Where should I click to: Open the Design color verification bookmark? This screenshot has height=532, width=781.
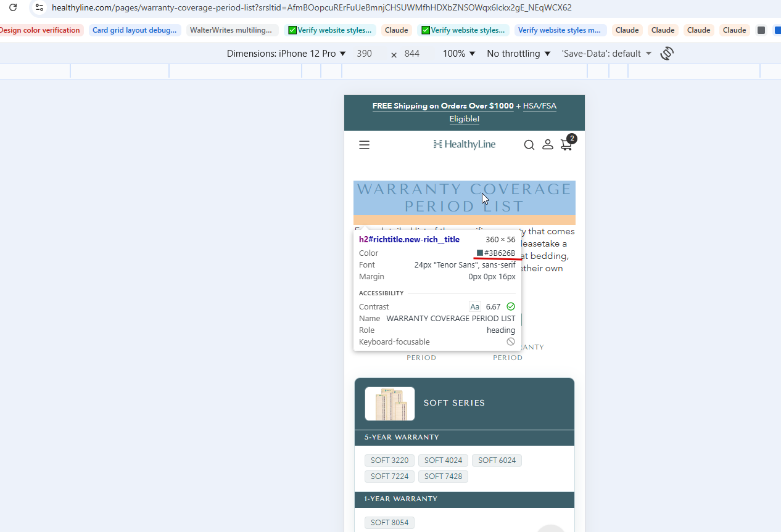41,30
